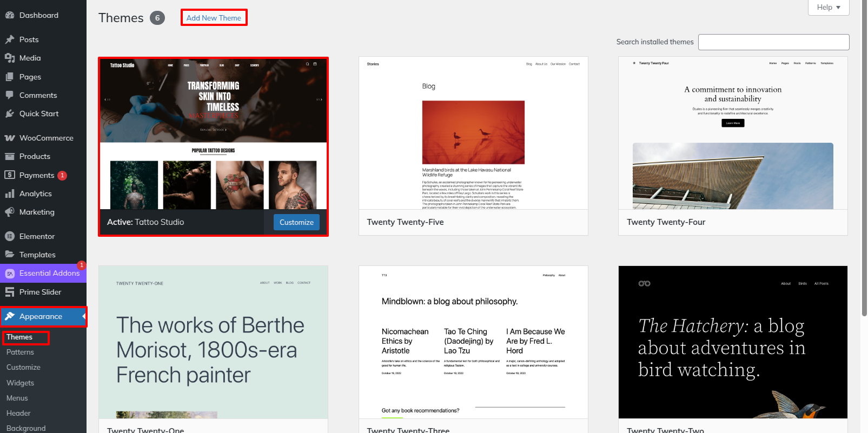Click the Analytics bar chart icon
868x433 pixels.
[9, 194]
